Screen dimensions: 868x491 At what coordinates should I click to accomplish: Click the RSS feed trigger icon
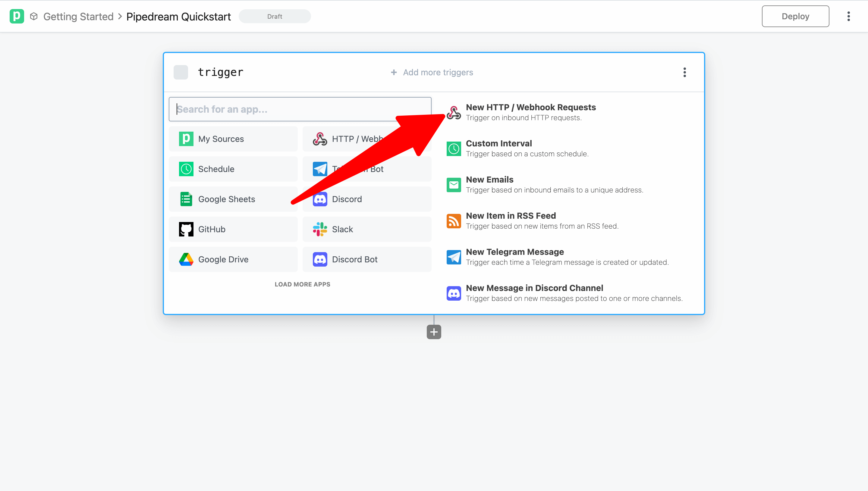pos(454,220)
